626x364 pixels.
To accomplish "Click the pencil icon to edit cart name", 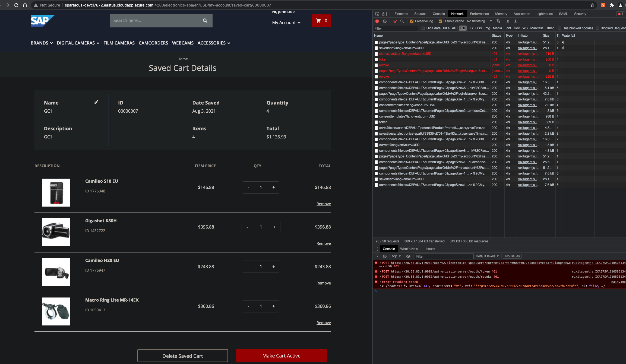I will click(x=96, y=102).
